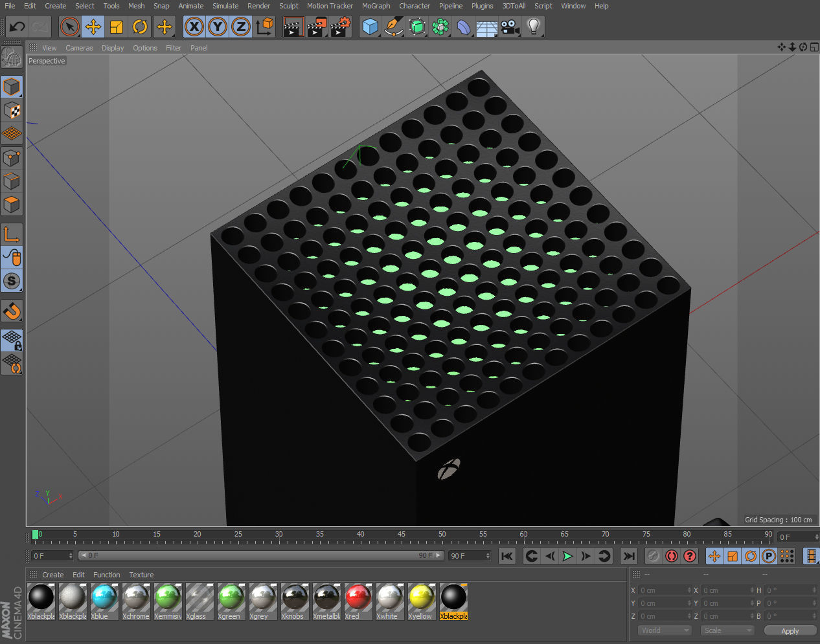This screenshot has height=644, width=820.
Task: Switch to Polygons mode
Action: point(12,205)
